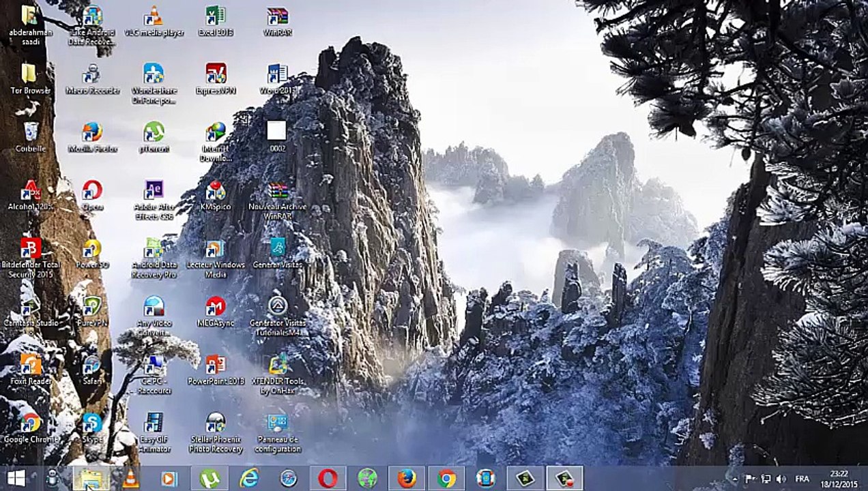The height and width of the screenshot is (491, 868).
Task: Open the Action Center flag icon
Action: click(751, 479)
